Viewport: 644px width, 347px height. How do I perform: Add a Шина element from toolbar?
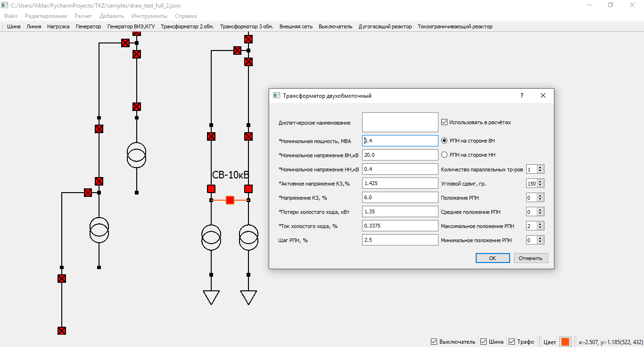point(14,26)
